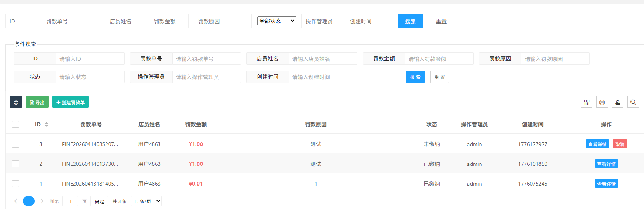The width and height of the screenshot is (644, 210).
Task: Check the box for row ID 1
Action: click(16, 184)
